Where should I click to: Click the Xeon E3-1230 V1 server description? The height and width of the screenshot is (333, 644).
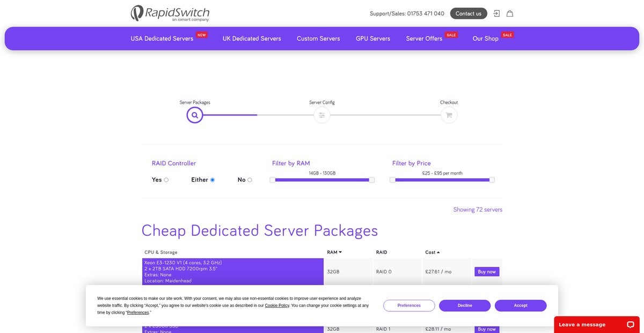[x=233, y=272]
